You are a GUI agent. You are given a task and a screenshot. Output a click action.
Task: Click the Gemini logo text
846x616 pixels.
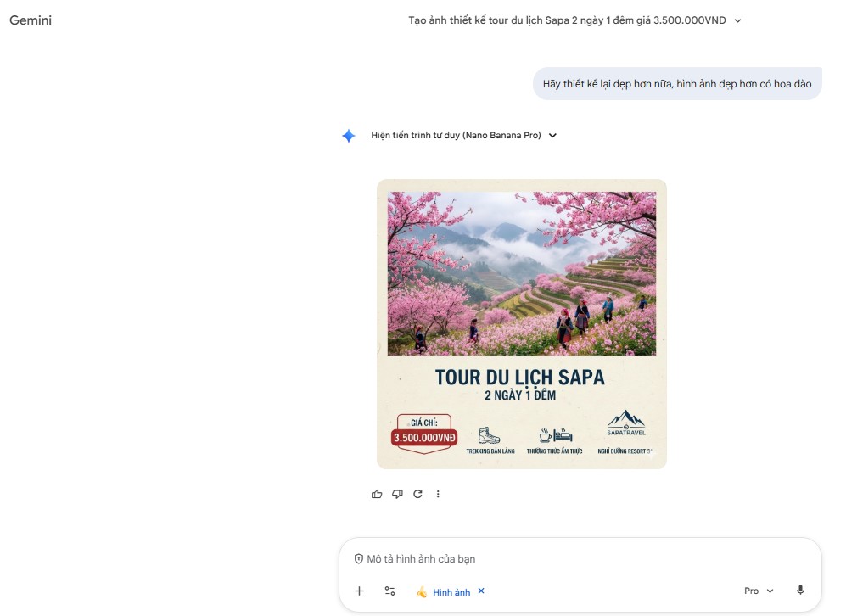click(31, 20)
